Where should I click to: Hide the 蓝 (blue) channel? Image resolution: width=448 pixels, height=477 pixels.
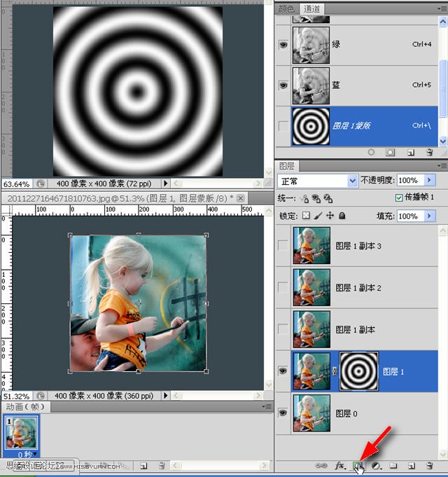pos(283,85)
